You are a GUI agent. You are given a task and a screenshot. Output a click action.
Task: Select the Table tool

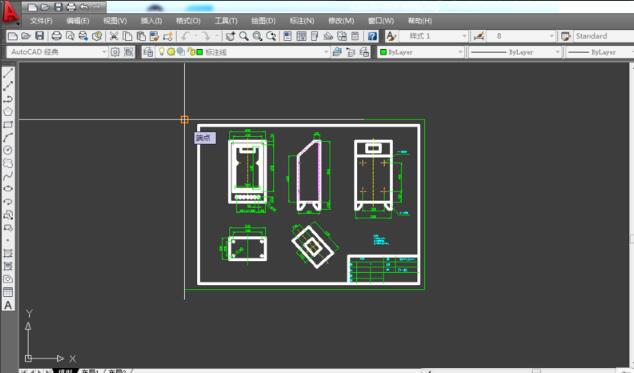coord(8,292)
